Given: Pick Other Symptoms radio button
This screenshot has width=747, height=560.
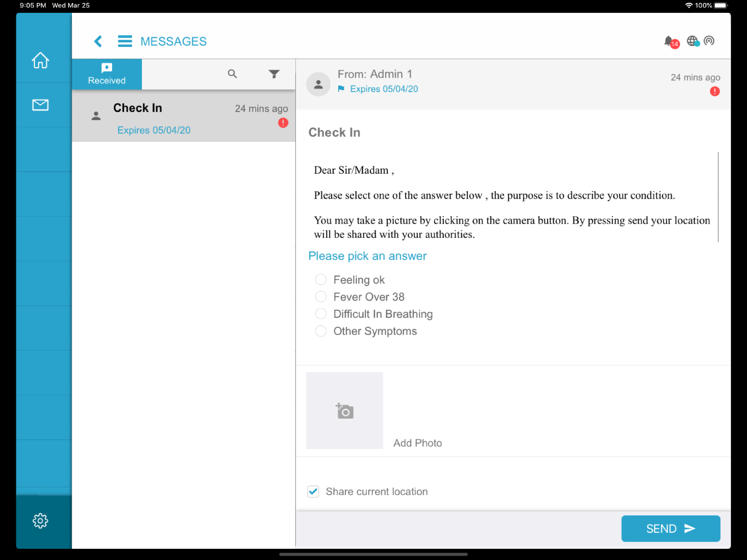Looking at the screenshot, I should pos(320,331).
